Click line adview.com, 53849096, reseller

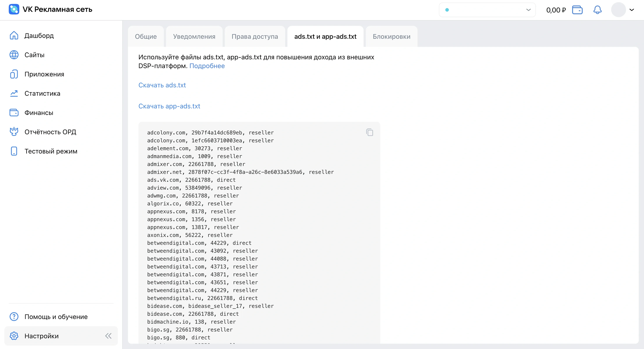pyautogui.click(x=195, y=188)
